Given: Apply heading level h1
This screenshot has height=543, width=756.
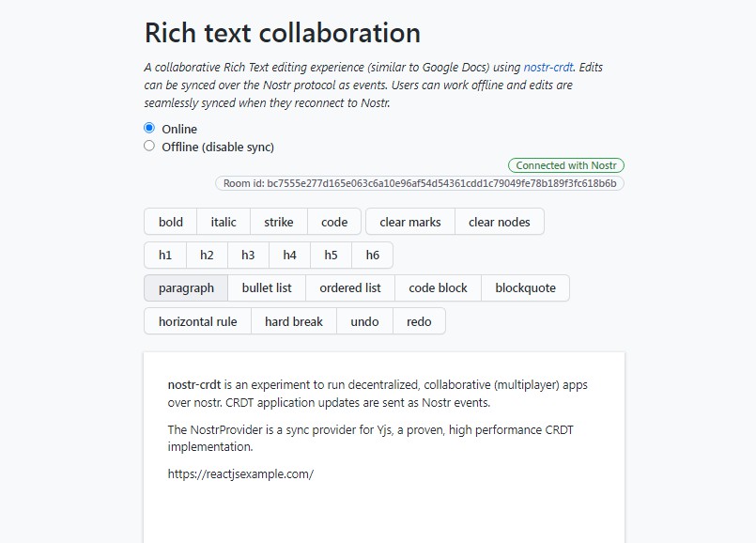Looking at the screenshot, I should pyautogui.click(x=164, y=255).
